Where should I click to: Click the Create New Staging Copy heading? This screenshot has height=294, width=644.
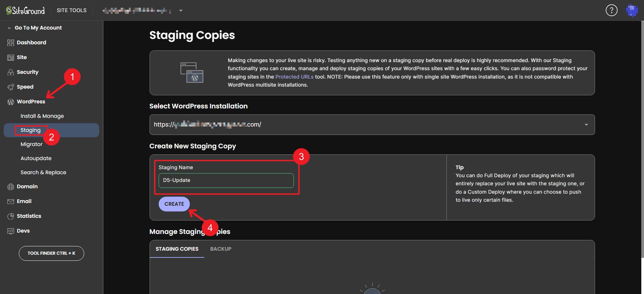(193, 146)
